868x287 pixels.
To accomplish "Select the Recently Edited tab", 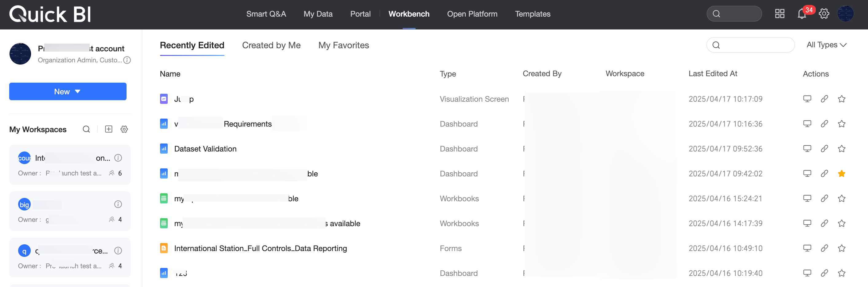I will click(192, 45).
